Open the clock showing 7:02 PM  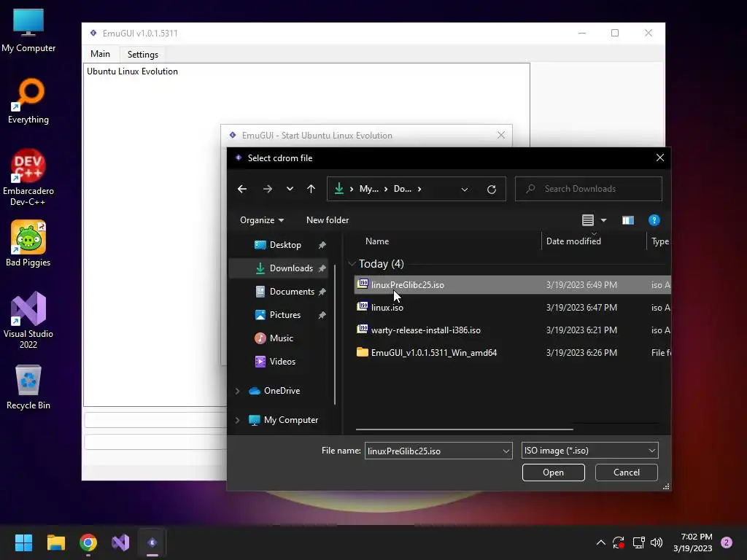click(693, 542)
